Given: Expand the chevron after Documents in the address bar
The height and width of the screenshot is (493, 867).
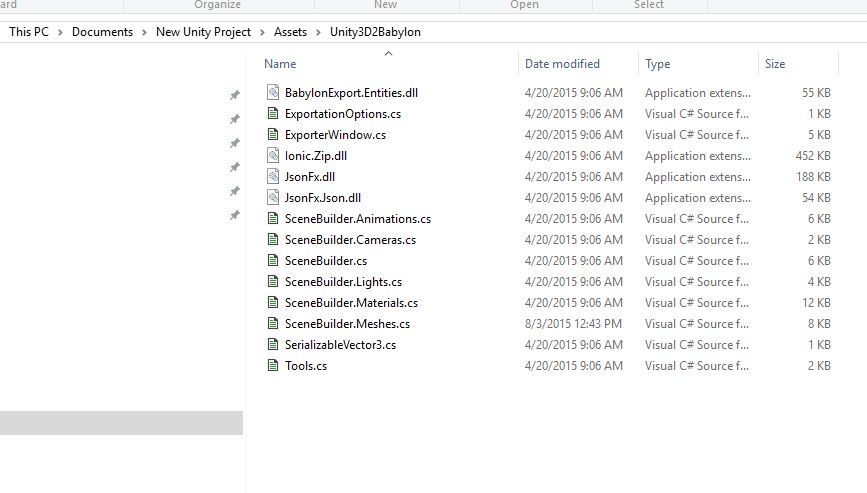Looking at the screenshot, I should [x=144, y=32].
